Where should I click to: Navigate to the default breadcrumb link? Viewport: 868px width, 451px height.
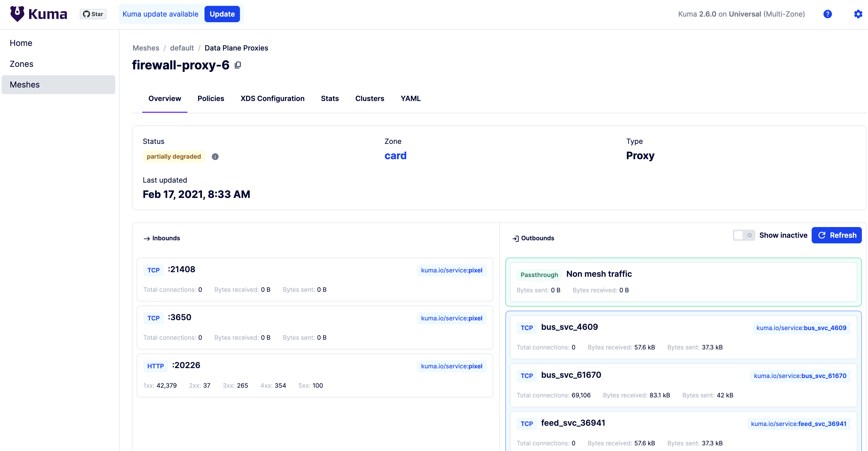pyautogui.click(x=182, y=48)
